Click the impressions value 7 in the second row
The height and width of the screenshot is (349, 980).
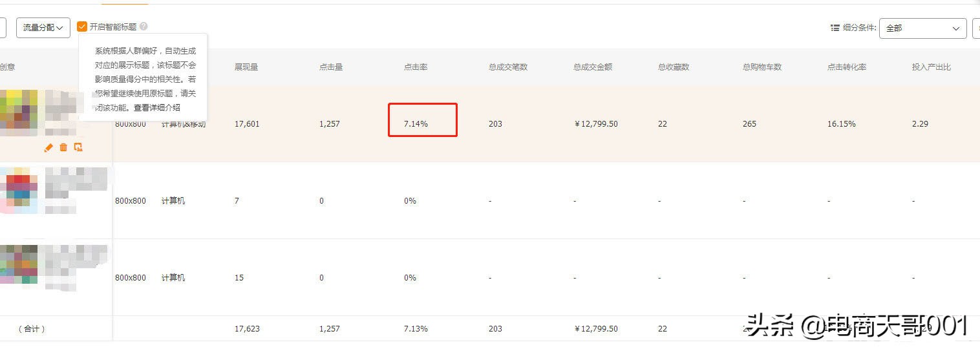point(237,201)
